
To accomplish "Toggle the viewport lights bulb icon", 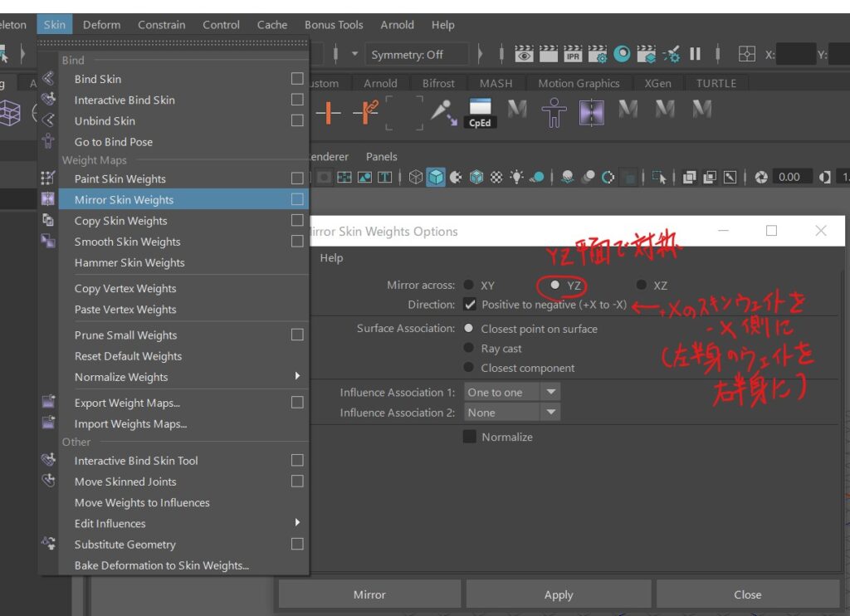I will click(x=516, y=178).
